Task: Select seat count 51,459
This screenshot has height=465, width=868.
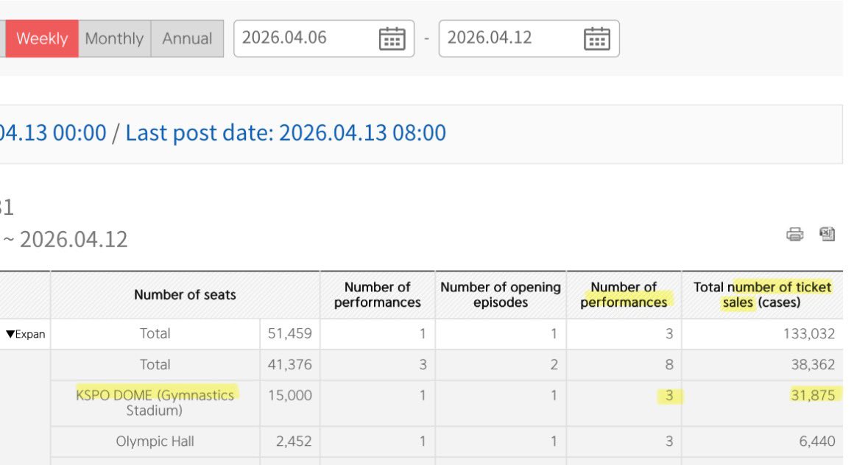Action: (x=290, y=333)
